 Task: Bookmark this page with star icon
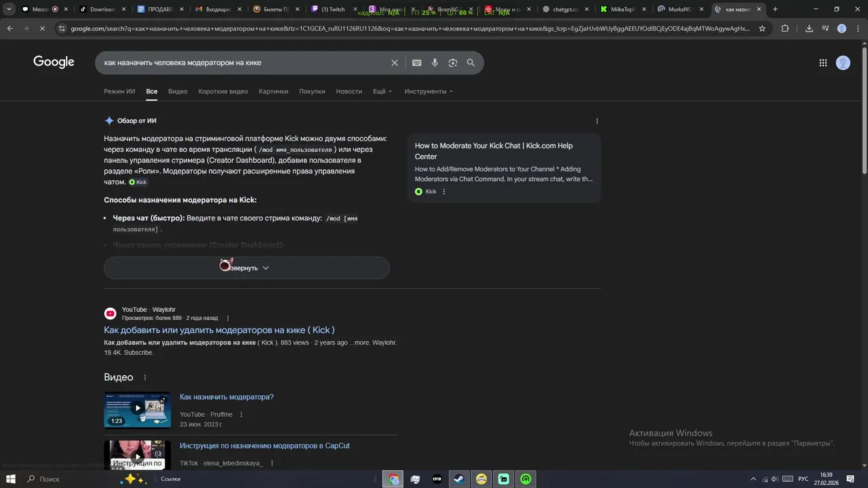pyautogui.click(x=762, y=28)
